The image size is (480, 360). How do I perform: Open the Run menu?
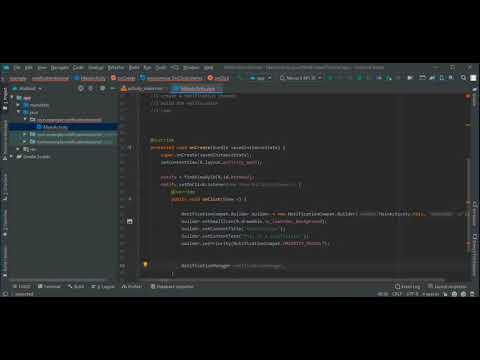pos(147,68)
